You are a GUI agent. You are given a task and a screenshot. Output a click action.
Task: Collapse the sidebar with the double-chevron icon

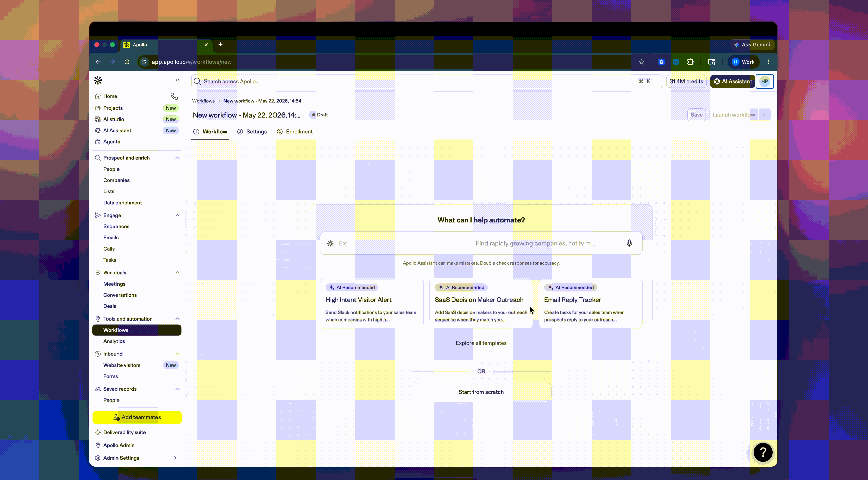pyautogui.click(x=178, y=80)
